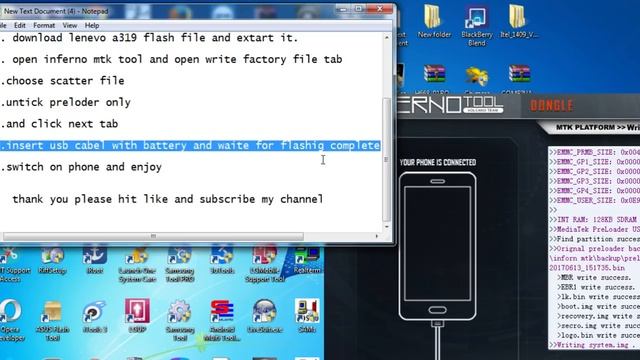Click the '>boot.img write' log line
The width and height of the screenshot is (640, 360).
pyautogui.click(x=598, y=307)
